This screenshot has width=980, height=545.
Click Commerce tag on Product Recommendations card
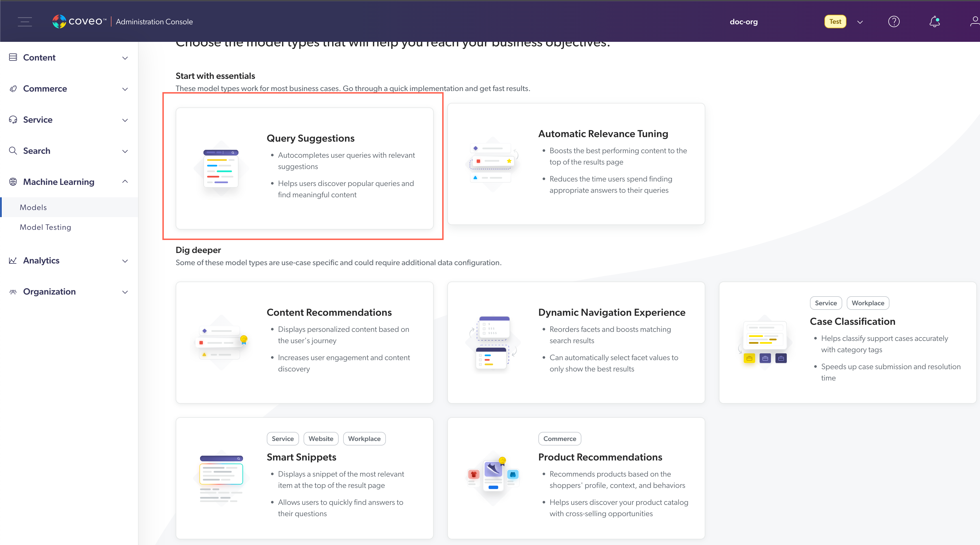(x=560, y=439)
